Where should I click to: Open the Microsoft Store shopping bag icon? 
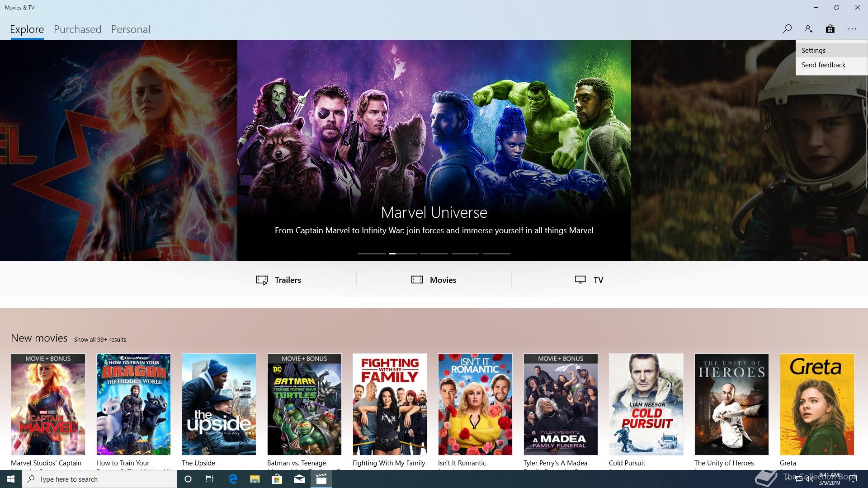(x=830, y=29)
